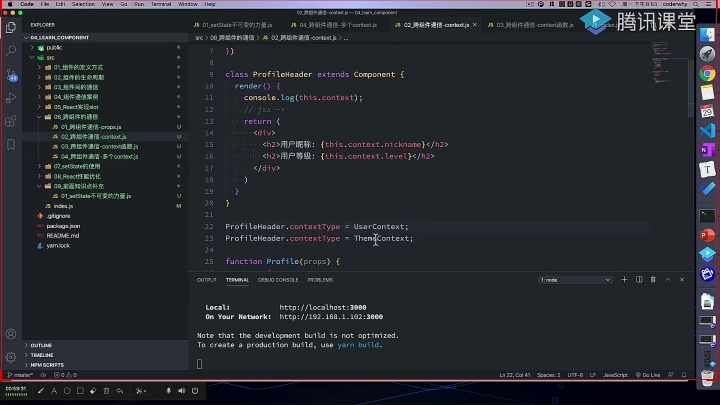Select the text tool in recording toolbar
Screen dimensions: 720x405
coord(54,391)
